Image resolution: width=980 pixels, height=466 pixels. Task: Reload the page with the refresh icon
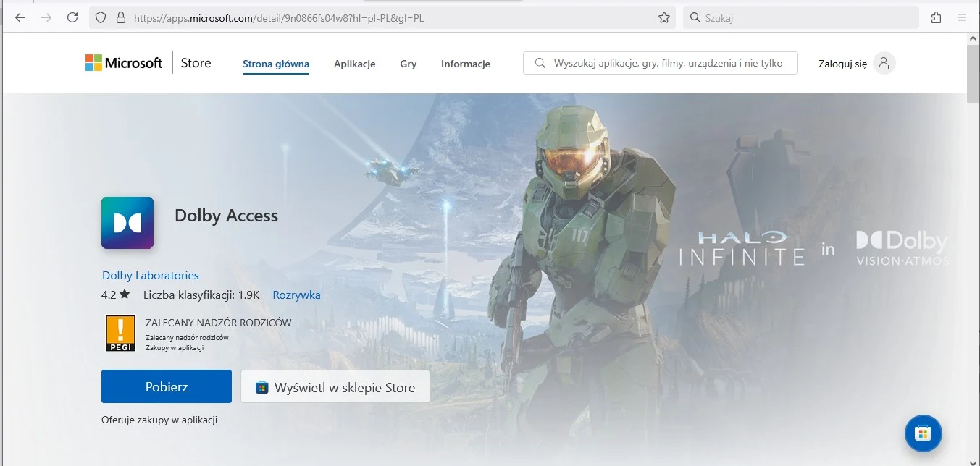(72, 17)
